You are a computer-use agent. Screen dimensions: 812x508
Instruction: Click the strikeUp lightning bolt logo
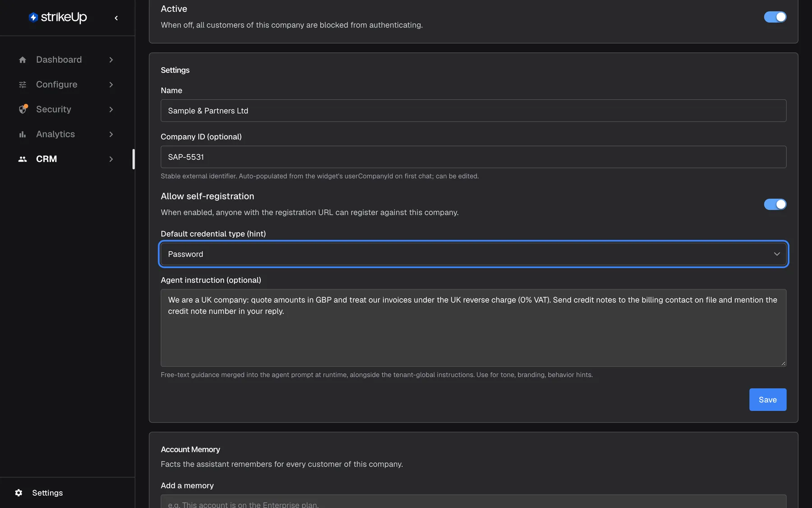coord(33,17)
